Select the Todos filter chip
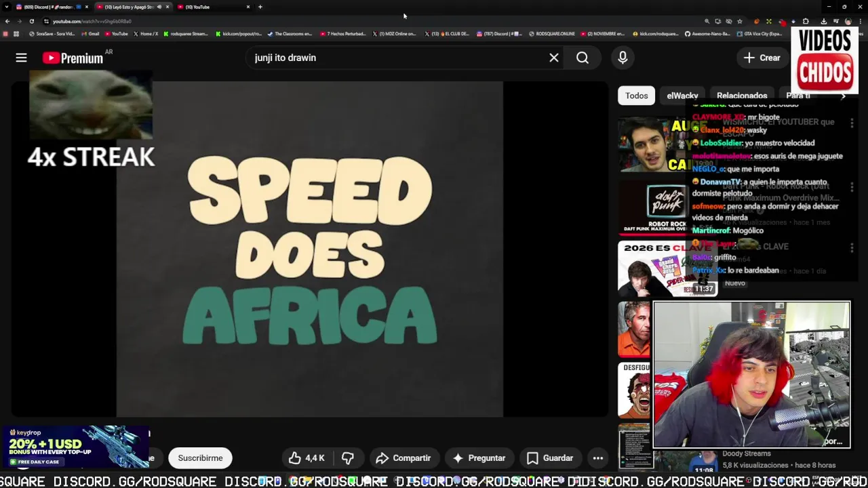 (637, 96)
